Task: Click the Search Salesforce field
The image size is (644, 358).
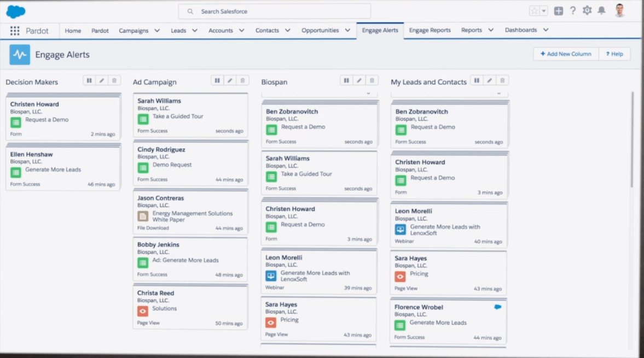Action: tap(274, 11)
